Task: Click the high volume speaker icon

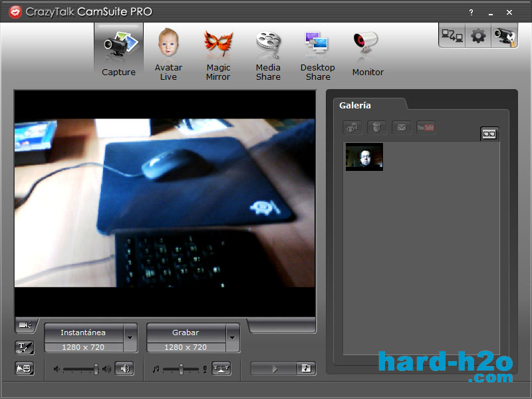Action: point(106,369)
